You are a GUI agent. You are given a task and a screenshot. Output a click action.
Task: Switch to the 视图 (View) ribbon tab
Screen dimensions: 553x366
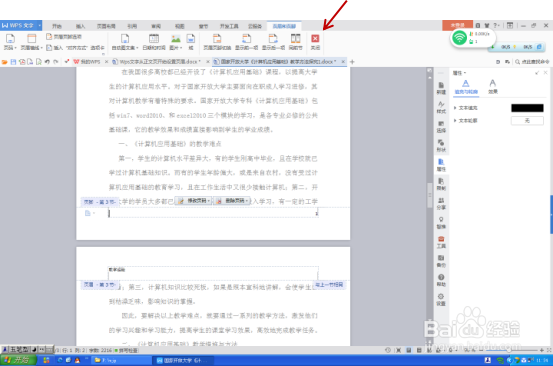(180, 26)
